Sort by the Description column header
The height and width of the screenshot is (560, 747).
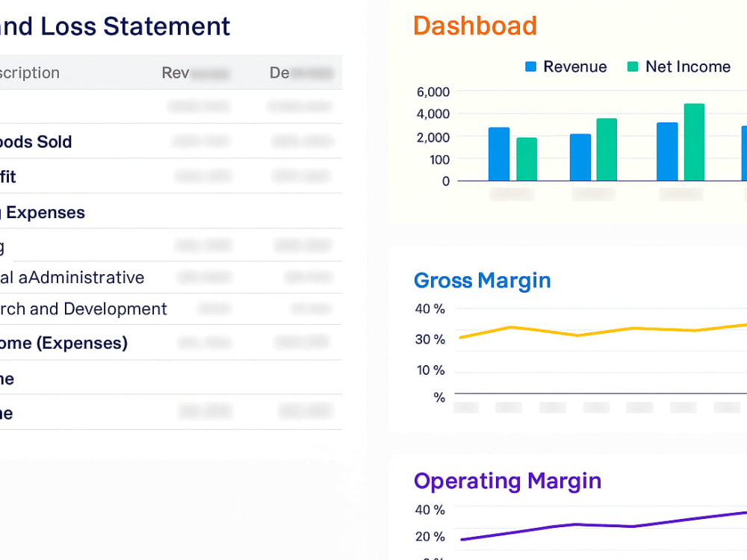30,73
